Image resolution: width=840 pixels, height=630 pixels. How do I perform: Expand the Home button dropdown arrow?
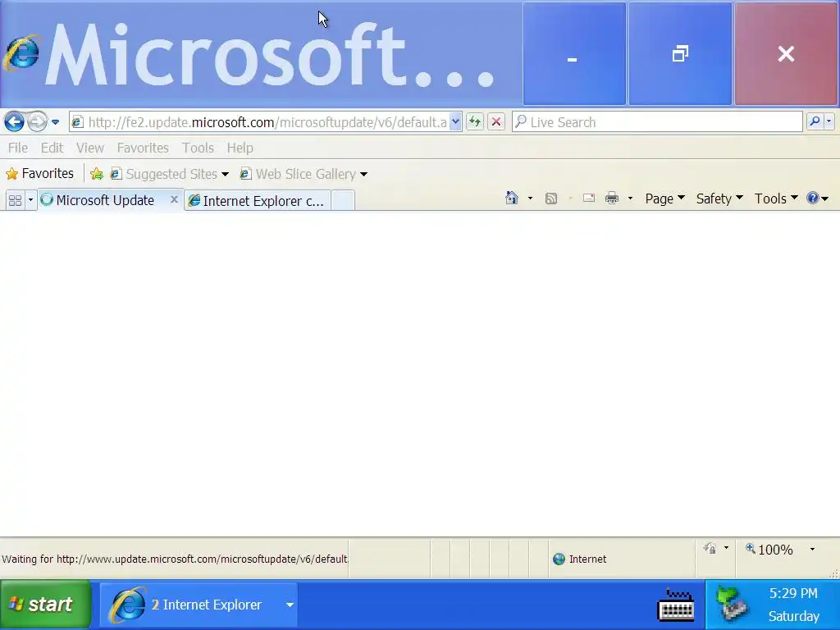(531, 199)
